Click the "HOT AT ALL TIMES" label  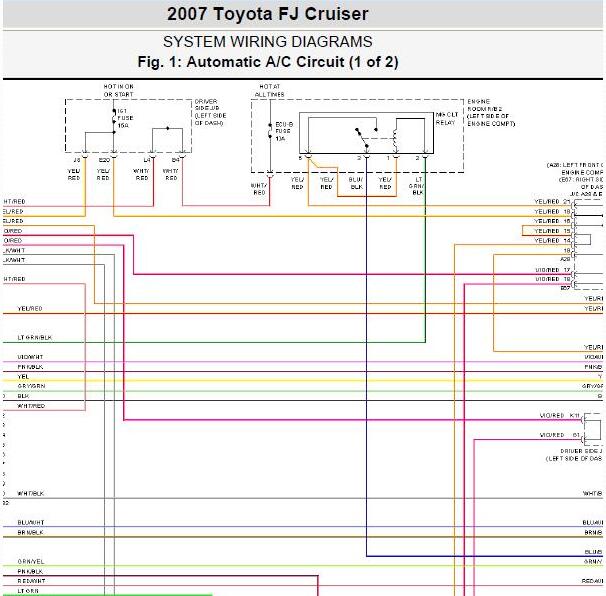pos(269,90)
